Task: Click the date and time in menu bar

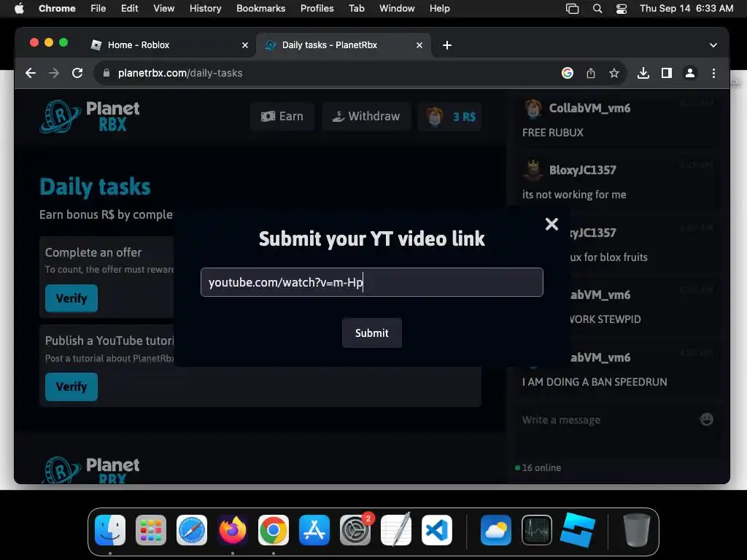Action: [x=686, y=8]
